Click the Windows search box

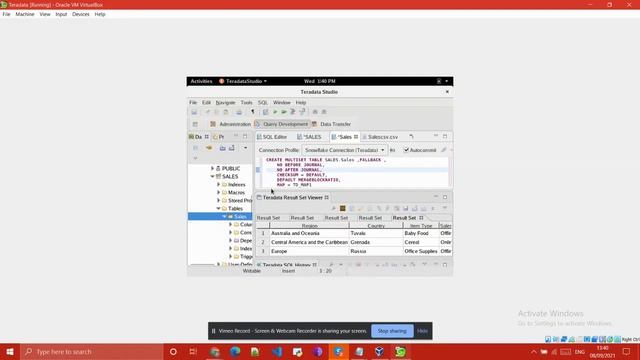92,351
